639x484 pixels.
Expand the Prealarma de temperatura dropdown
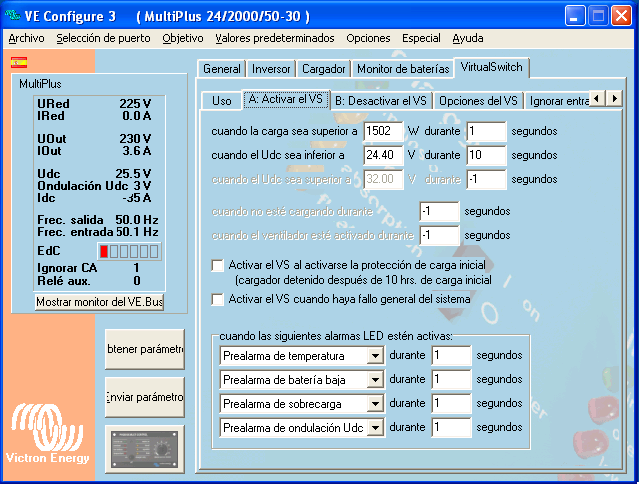pos(375,356)
